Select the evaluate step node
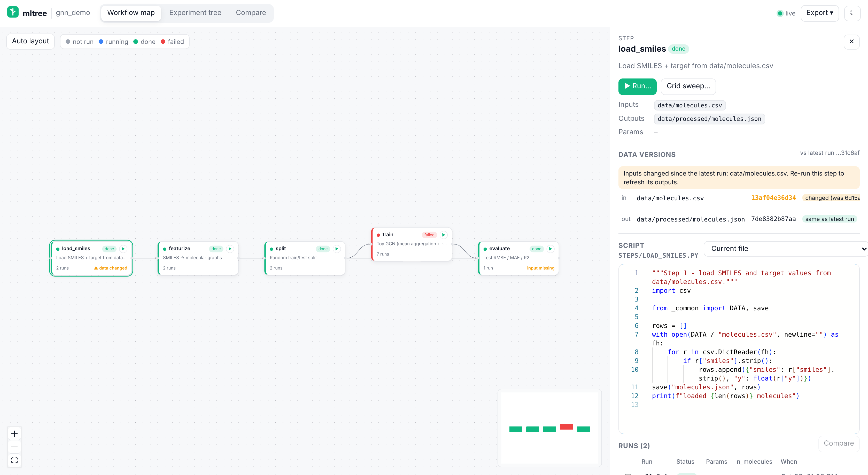The width and height of the screenshot is (868, 475). [x=518, y=258]
